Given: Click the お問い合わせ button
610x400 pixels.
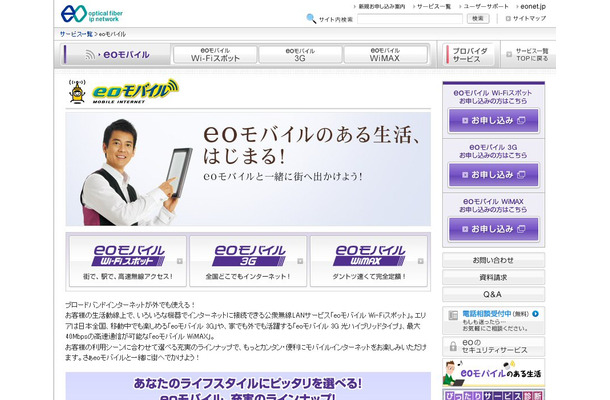Looking at the screenshot, I should (493, 260).
